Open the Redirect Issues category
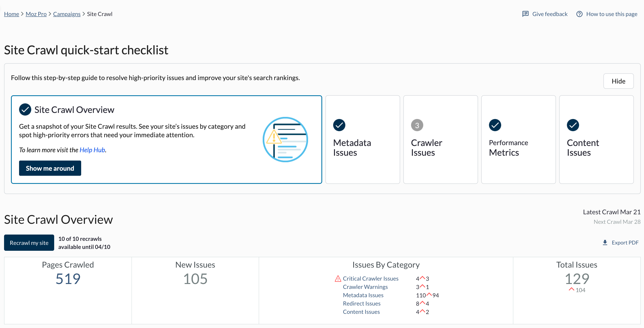Screen dimensions: 644x328 pos(362,303)
